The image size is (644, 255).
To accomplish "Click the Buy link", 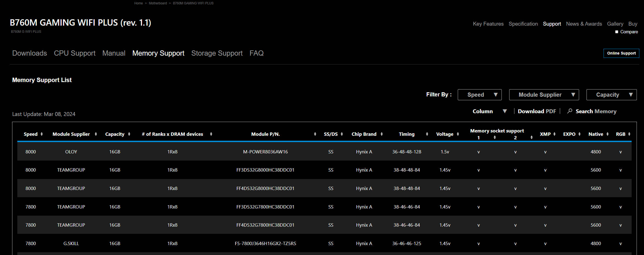I will (633, 24).
